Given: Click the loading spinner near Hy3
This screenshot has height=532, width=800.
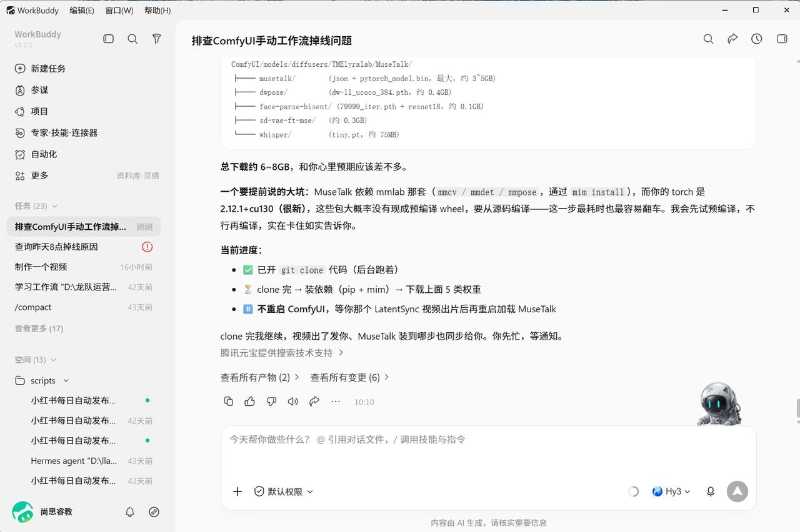Looking at the screenshot, I should [x=634, y=491].
